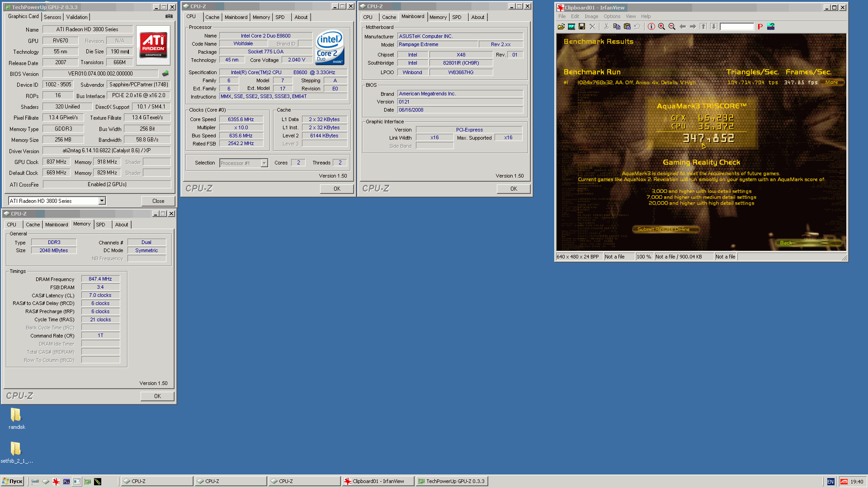Click the save BIOS chip icon in GPU-Z
The height and width of the screenshot is (488, 868).
tap(165, 73)
